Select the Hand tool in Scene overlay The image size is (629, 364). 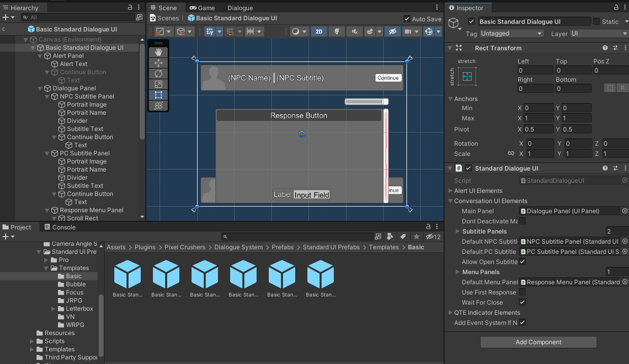tap(159, 52)
